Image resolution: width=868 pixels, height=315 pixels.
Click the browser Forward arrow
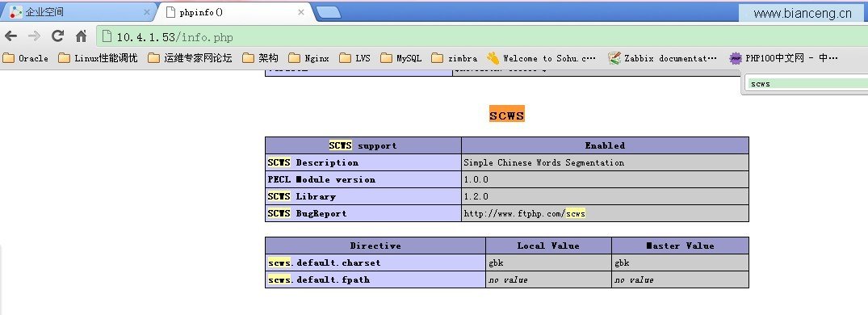click(x=35, y=36)
